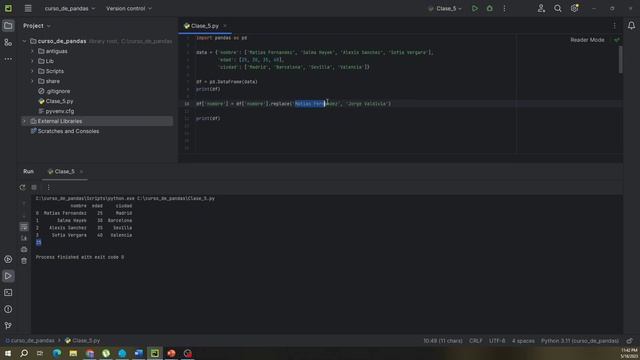Open the Problems tool window
This screenshot has height=360, width=640.
coord(8,309)
